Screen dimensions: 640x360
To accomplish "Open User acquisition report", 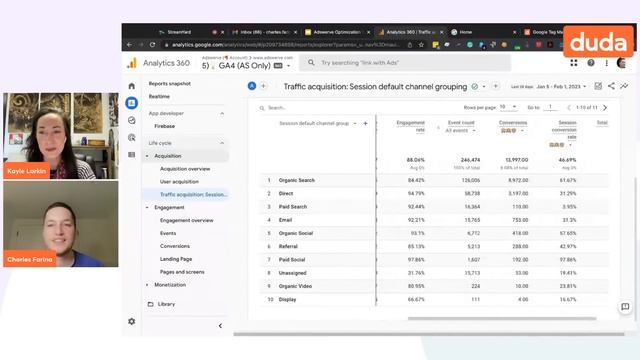I will (x=179, y=182).
